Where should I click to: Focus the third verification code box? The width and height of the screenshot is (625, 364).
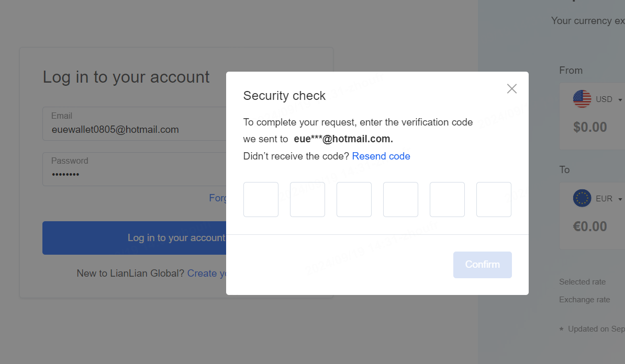tap(354, 200)
